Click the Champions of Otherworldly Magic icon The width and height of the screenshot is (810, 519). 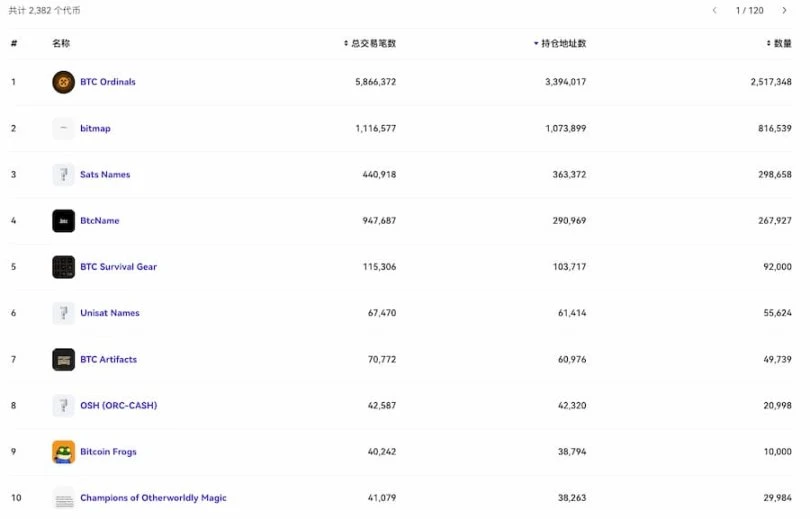coord(63,498)
